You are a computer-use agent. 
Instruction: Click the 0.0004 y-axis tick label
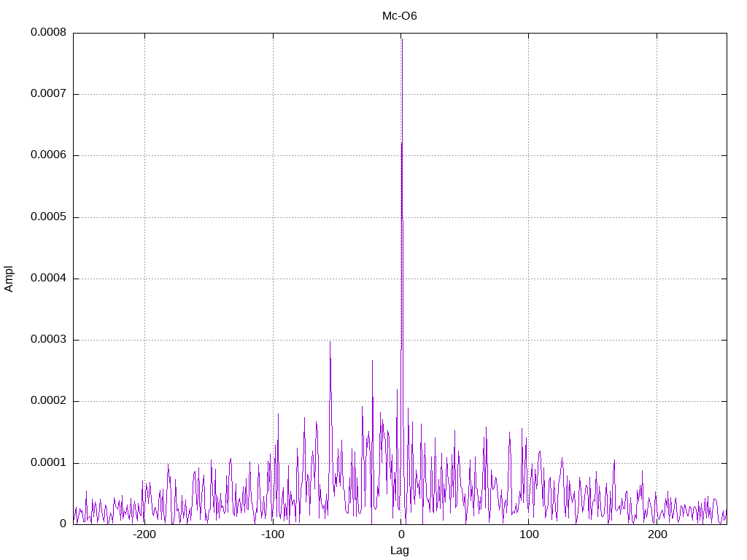click(48, 279)
